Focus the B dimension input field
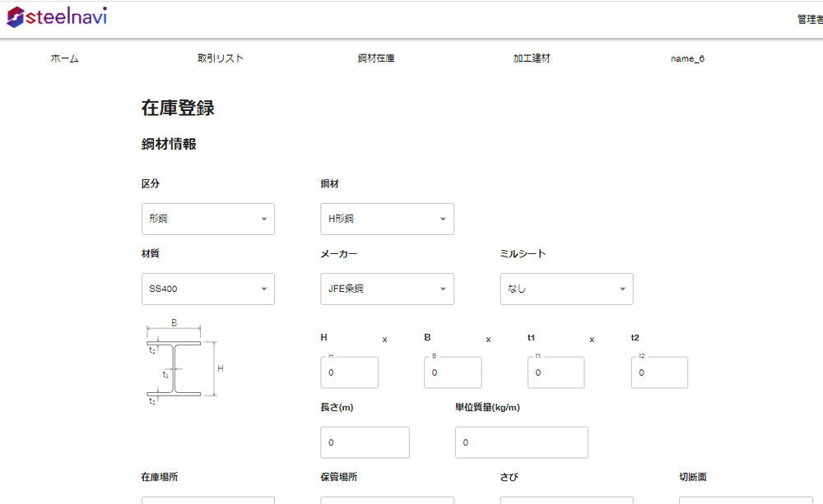The height and width of the screenshot is (504, 823). click(x=453, y=372)
